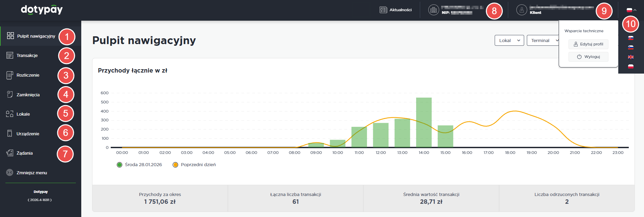Click the 14:00 green revenue bar

[x=424, y=122]
